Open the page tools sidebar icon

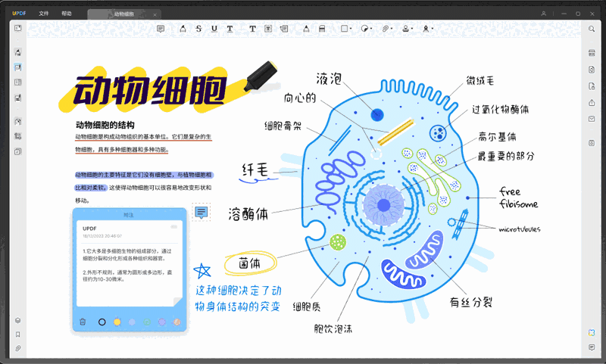click(x=17, y=122)
